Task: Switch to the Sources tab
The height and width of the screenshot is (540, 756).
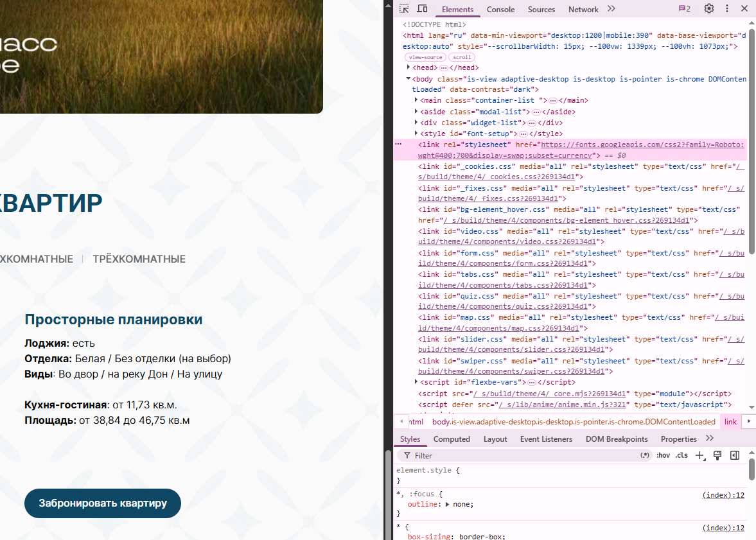Action: coord(541,9)
